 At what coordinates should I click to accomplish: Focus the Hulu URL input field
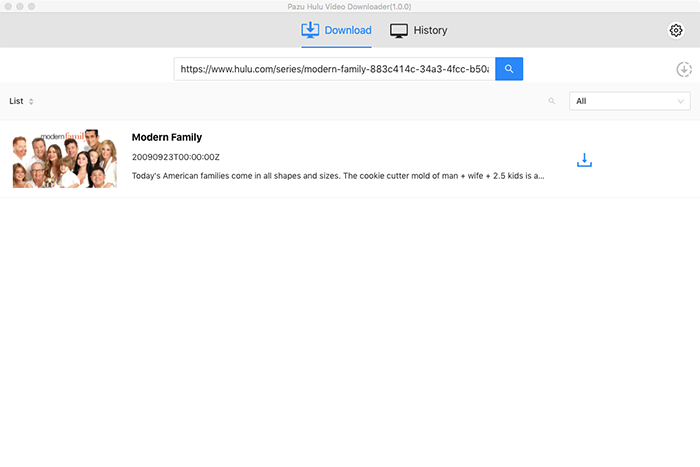334,69
